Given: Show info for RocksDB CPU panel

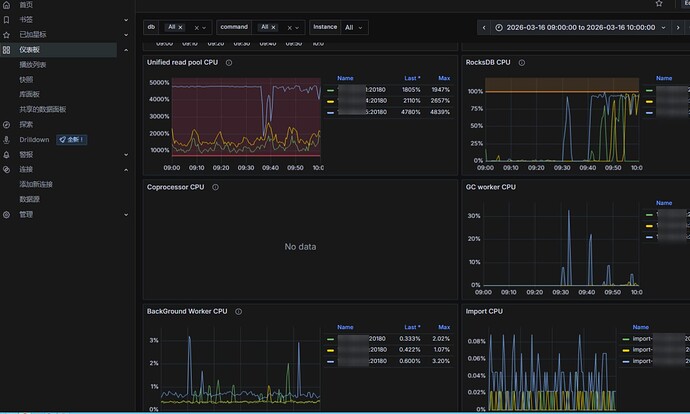Looking at the screenshot, I should click(x=521, y=62).
